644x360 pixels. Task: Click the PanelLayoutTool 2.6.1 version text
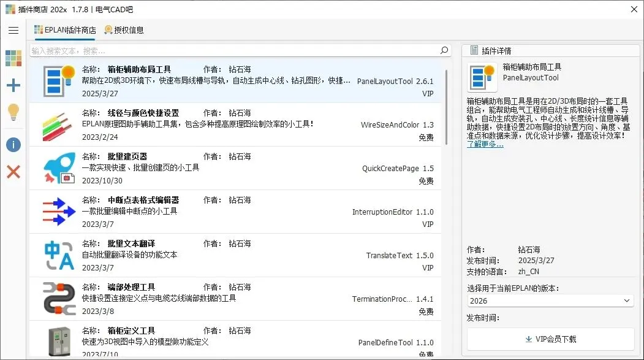[x=395, y=82]
